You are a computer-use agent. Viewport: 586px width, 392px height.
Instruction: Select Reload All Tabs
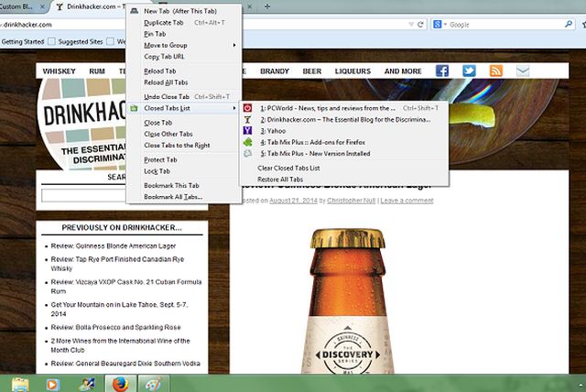184,82
